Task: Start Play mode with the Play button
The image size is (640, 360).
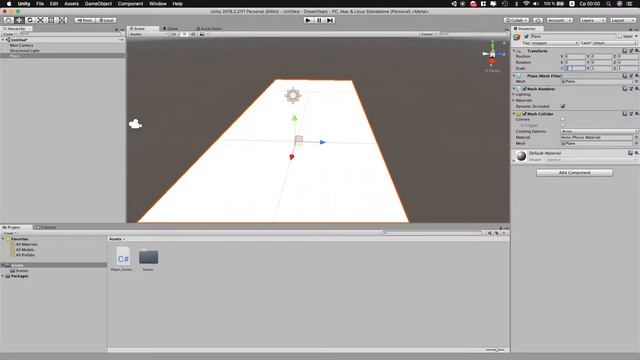Action: 308,20
